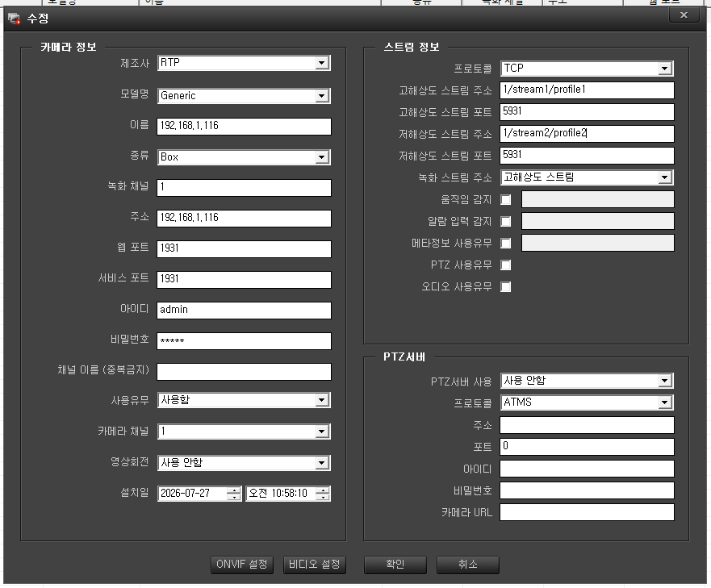This screenshot has height=588, width=711.
Task: Click the 메타정보 사용유무 disabled text box
Action: click(x=598, y=243)
